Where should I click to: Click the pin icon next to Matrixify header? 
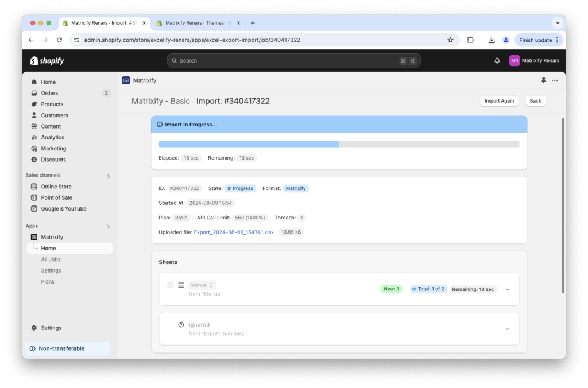tap(543, 80)
